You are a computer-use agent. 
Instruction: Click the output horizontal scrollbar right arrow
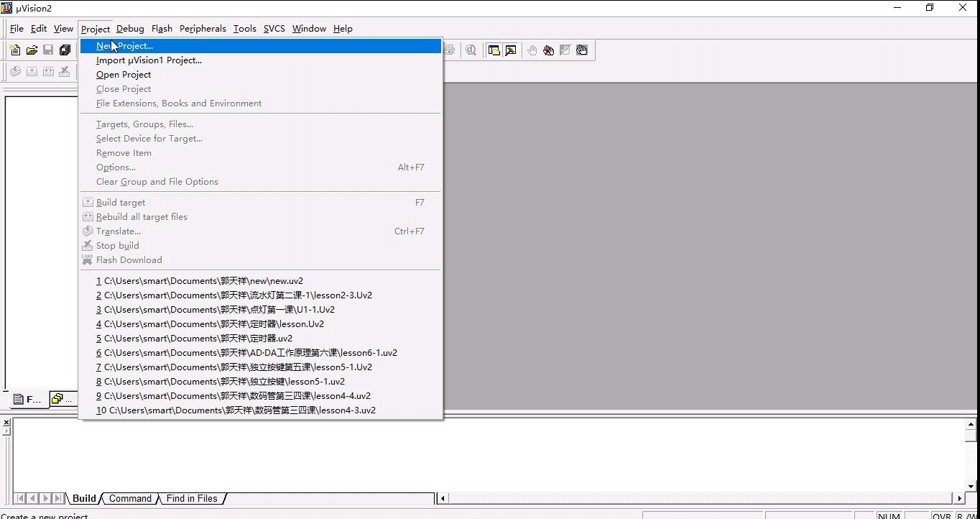(x=959, y=498)
